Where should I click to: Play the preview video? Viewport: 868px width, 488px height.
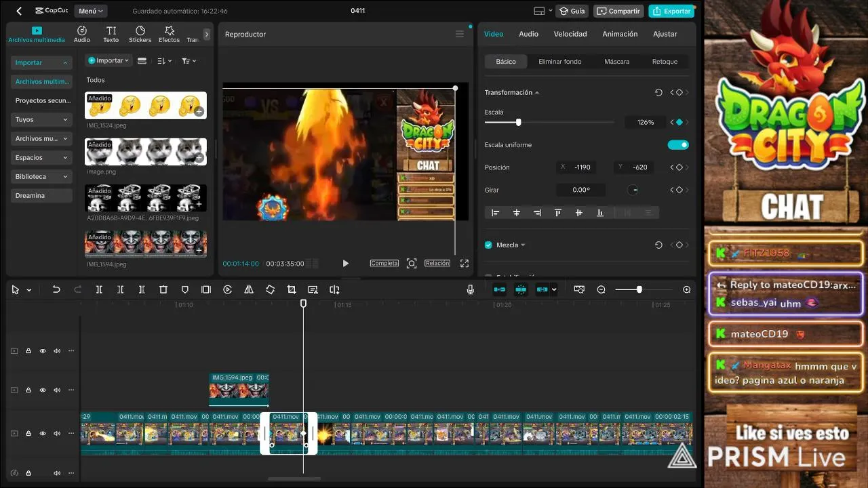click(346, 264)
